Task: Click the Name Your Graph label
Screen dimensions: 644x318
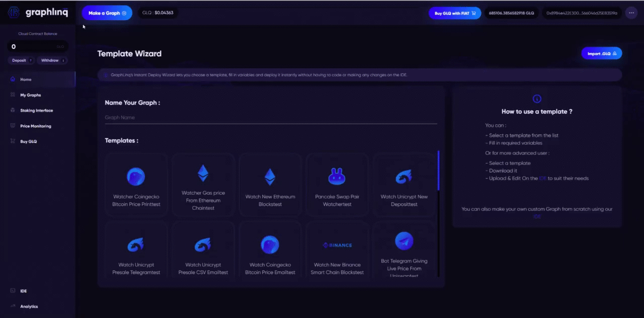Action: pyautogui.click(x=132, y=103)
